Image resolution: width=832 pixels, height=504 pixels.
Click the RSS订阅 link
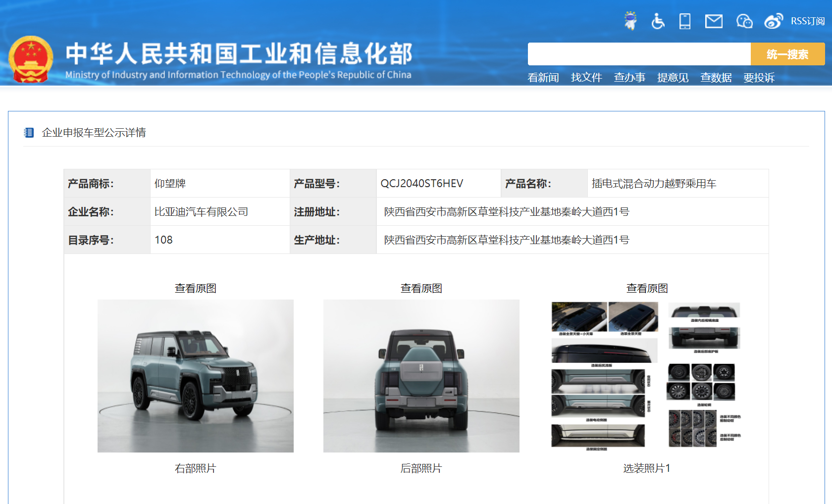[807, 21]
